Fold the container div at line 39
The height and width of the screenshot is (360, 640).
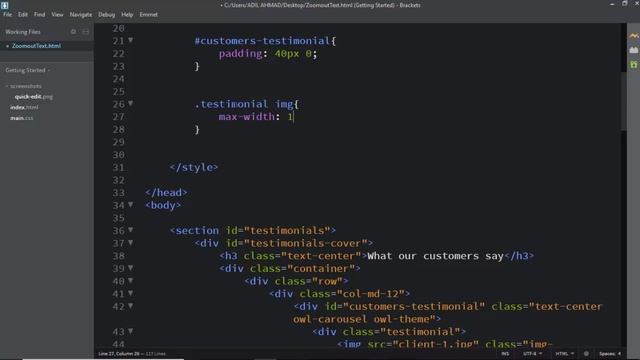pyautogui.click(x=131, y=268)
